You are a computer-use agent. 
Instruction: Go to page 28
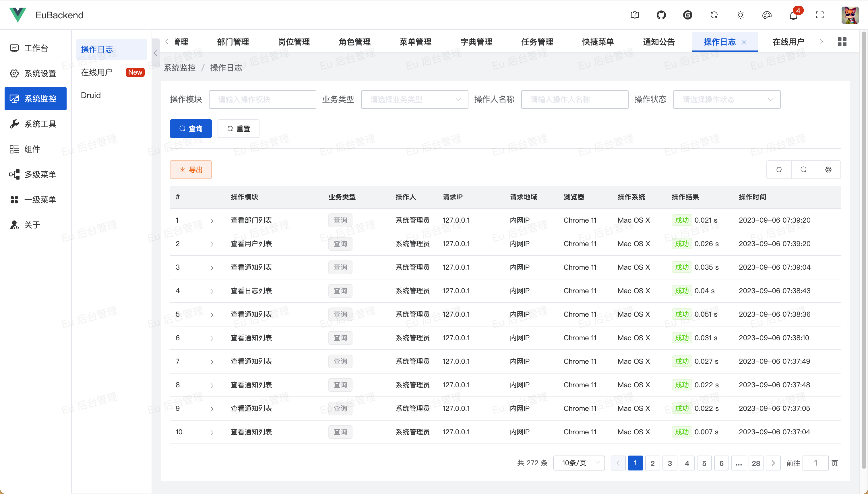pyautogui.click(x=756, y=463)
